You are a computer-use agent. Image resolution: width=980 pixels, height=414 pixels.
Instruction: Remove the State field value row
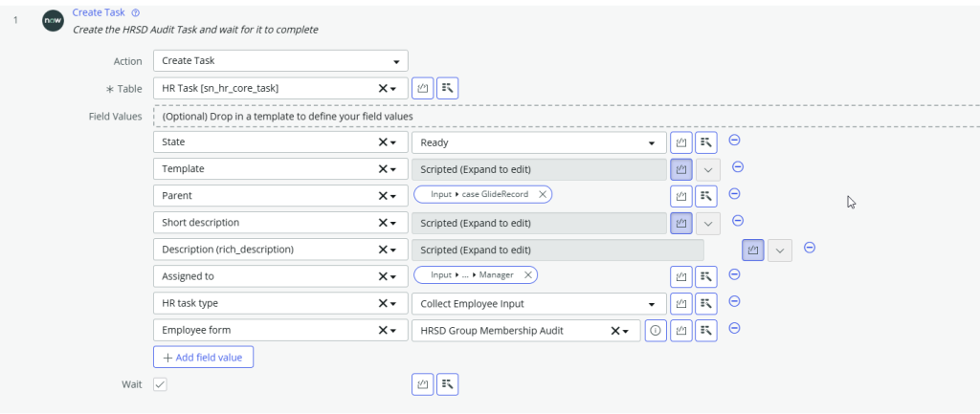(735, 141)
